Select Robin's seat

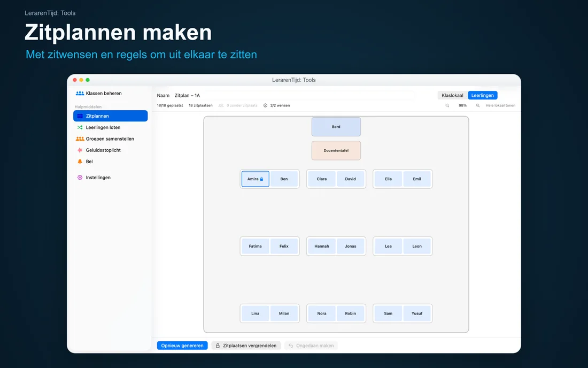351,313
